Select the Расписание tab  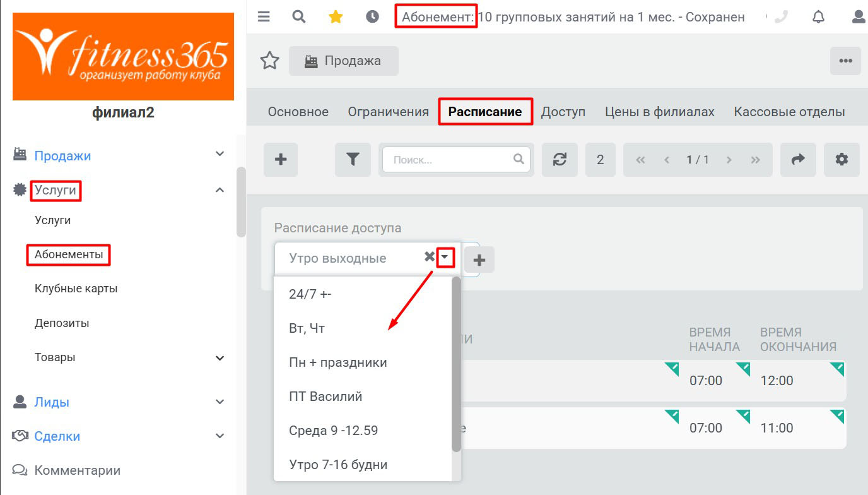point(485,112)
